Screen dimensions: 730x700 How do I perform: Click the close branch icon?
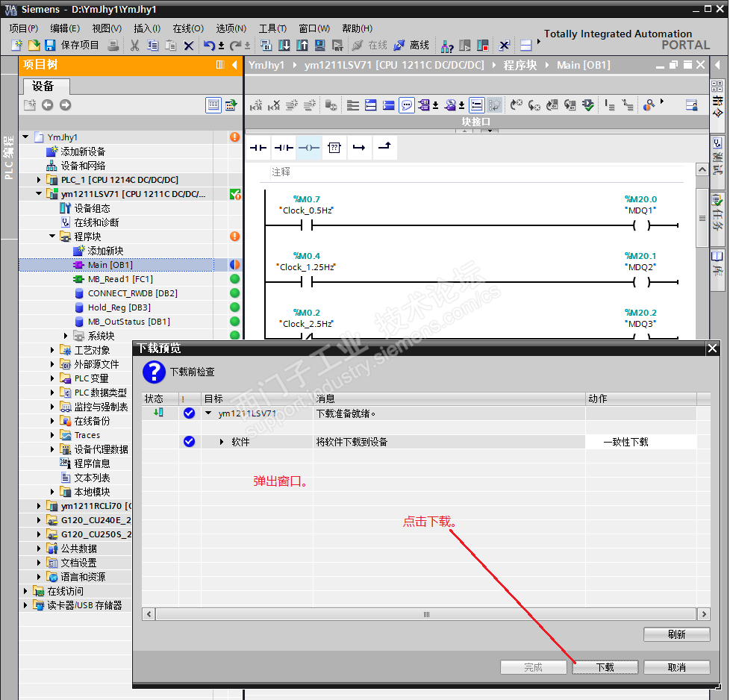384,147
